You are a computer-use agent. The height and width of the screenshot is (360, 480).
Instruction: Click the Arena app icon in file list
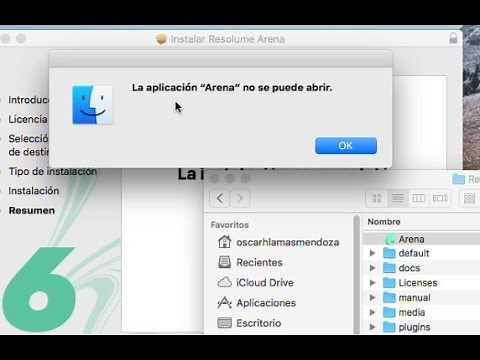(390, 239)
